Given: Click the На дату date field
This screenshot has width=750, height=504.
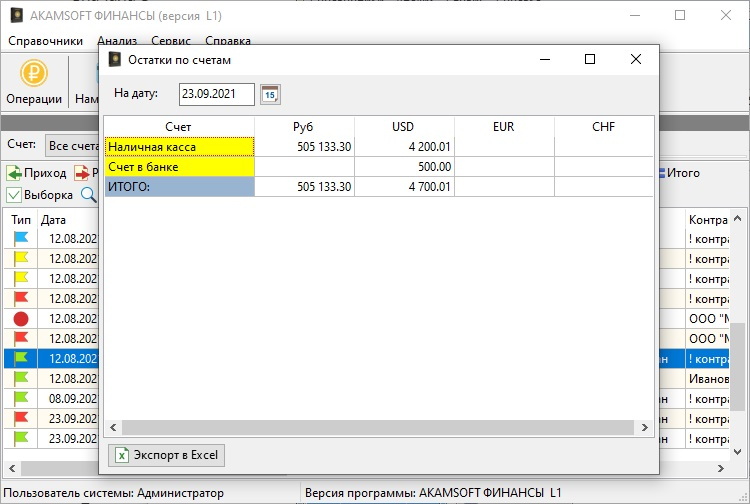Looking at the screenshot, I should pos(216,94).
